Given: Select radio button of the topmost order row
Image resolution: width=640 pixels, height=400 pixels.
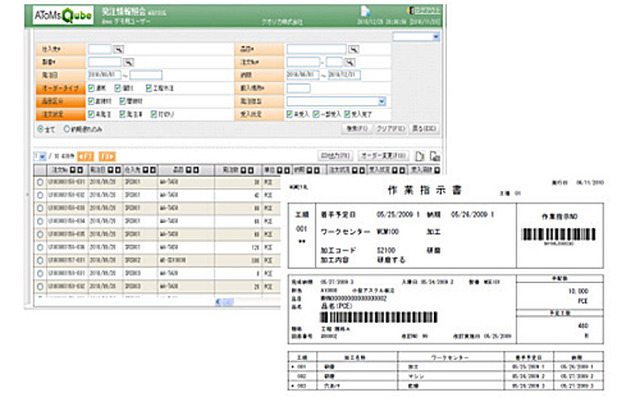Looking at the screenshot, I should (x=40, y=182).
